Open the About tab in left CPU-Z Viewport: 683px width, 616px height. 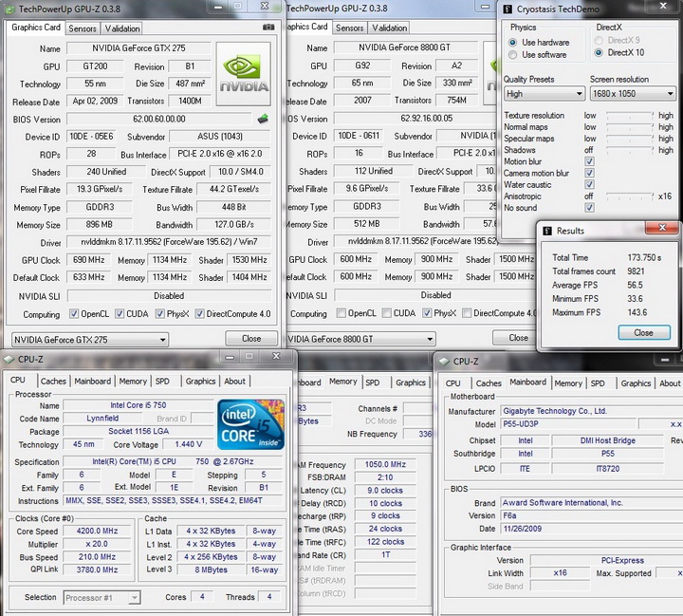tap(235, 381)
